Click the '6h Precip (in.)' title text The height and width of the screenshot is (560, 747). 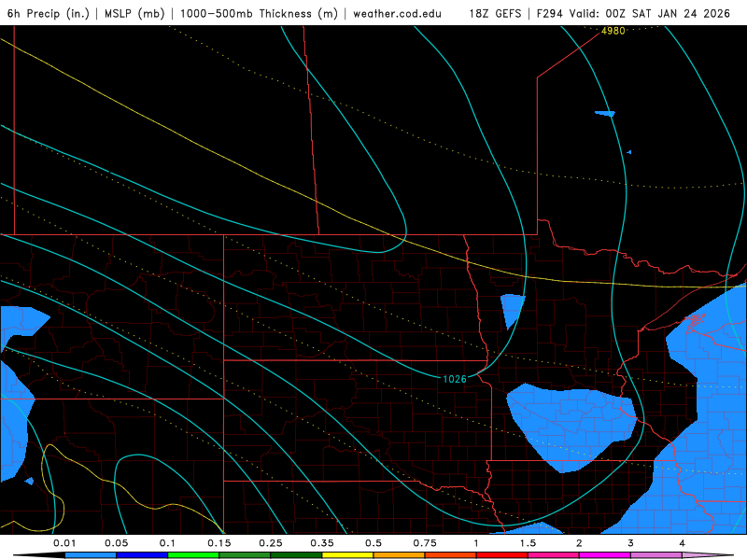49,13
